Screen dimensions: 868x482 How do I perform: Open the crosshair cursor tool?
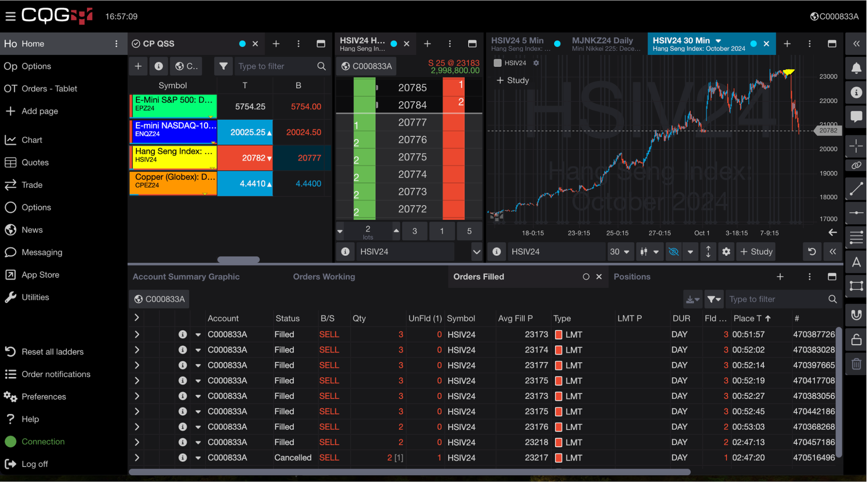856,146
